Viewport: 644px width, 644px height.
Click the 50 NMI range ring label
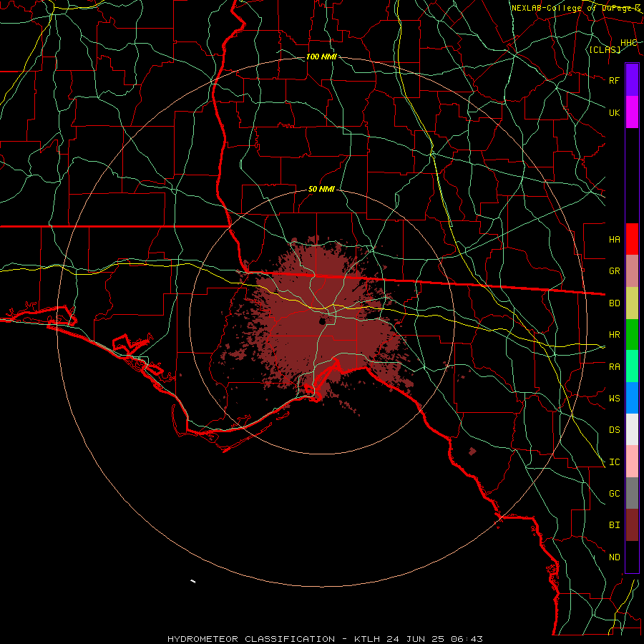click(321, 190)
